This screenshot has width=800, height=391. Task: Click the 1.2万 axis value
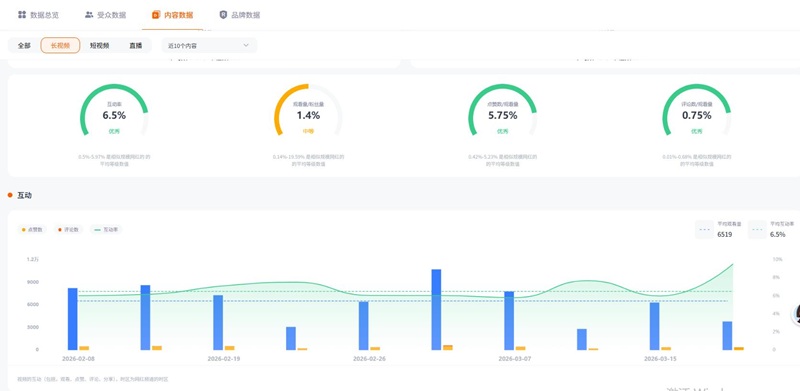[x=32, y=259]
